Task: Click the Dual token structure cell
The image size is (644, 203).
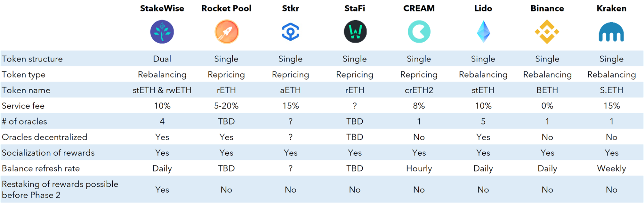Action: click(x=162, y=59)
